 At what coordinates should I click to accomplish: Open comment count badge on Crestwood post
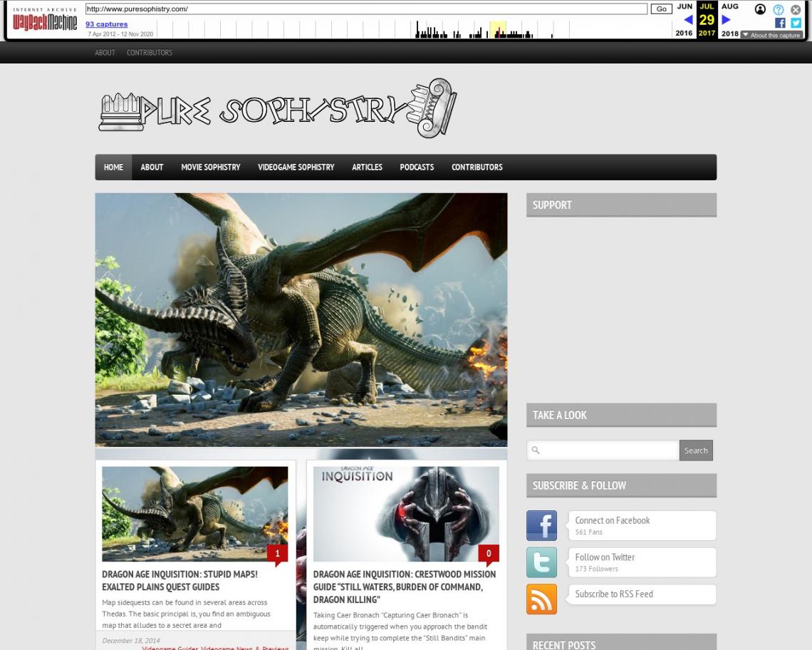(x=489, y=554)
